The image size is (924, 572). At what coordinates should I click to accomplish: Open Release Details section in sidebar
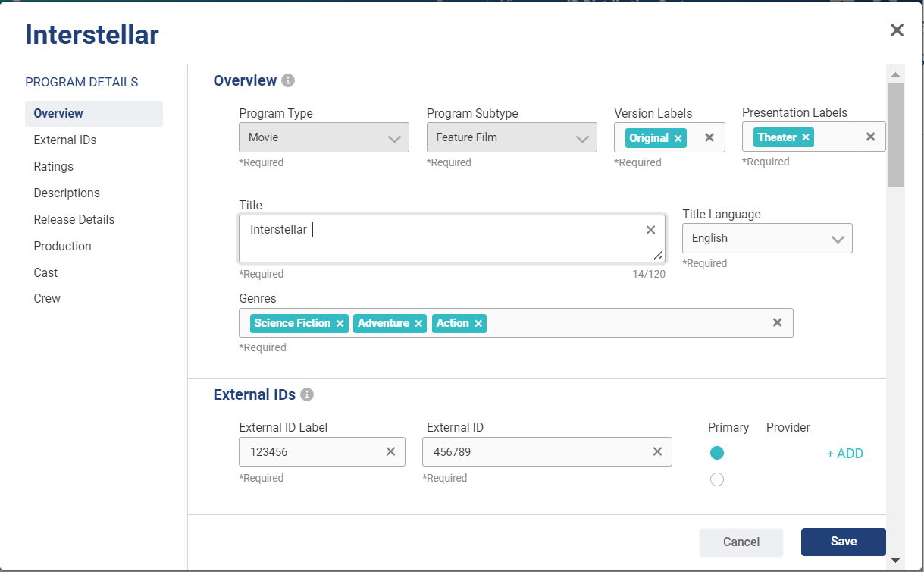coord(74,219)
